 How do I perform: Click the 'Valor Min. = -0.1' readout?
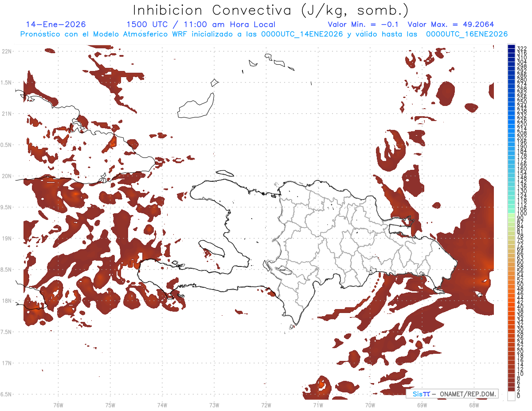[364, 24]
